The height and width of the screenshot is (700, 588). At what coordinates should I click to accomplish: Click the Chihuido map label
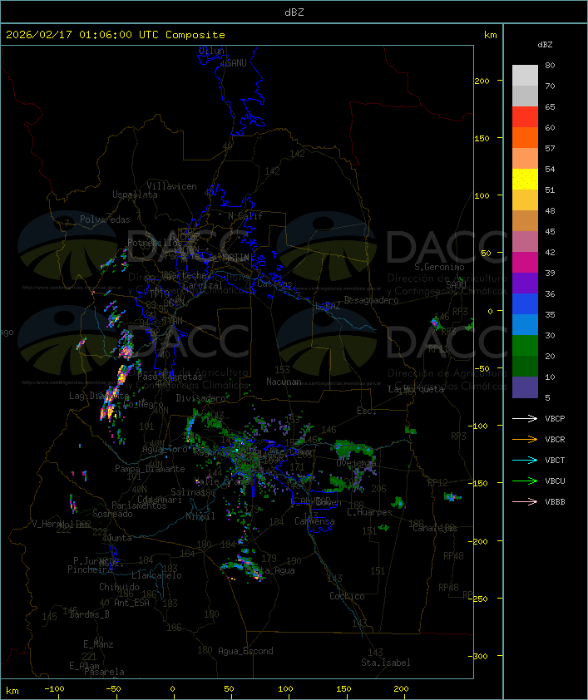point(119,587)
